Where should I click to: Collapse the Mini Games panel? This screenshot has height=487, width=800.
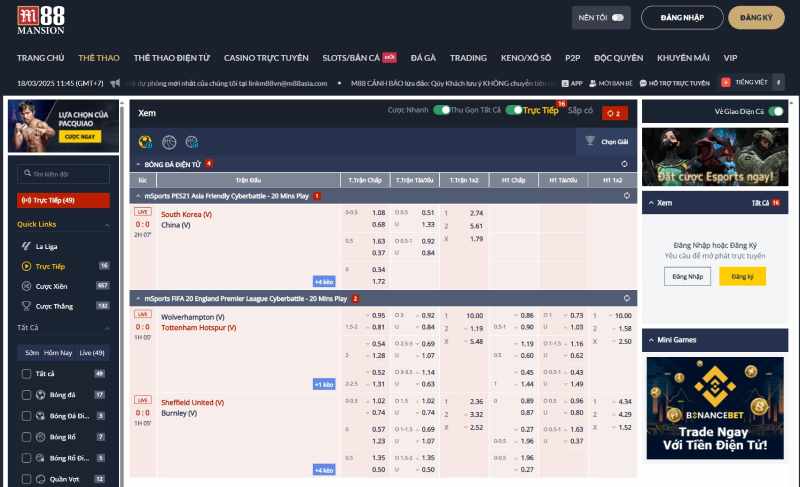(651, 340)
